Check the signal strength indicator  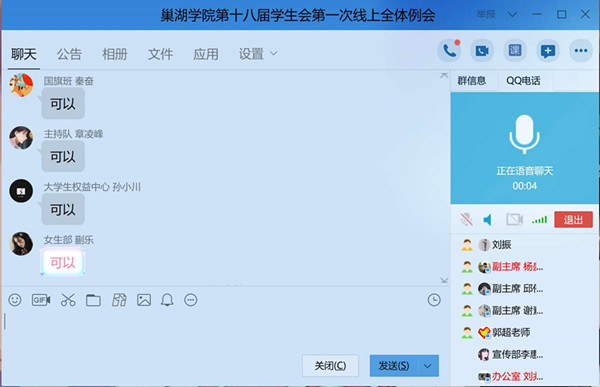(539, 220)
